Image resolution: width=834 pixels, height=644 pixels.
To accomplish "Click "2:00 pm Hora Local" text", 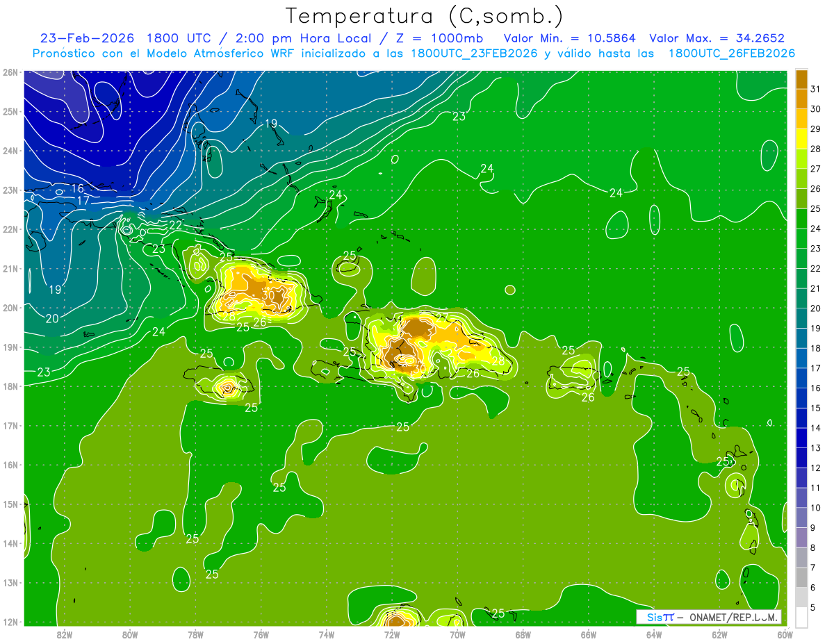I will pyautogui.click(x=304, y=38).
